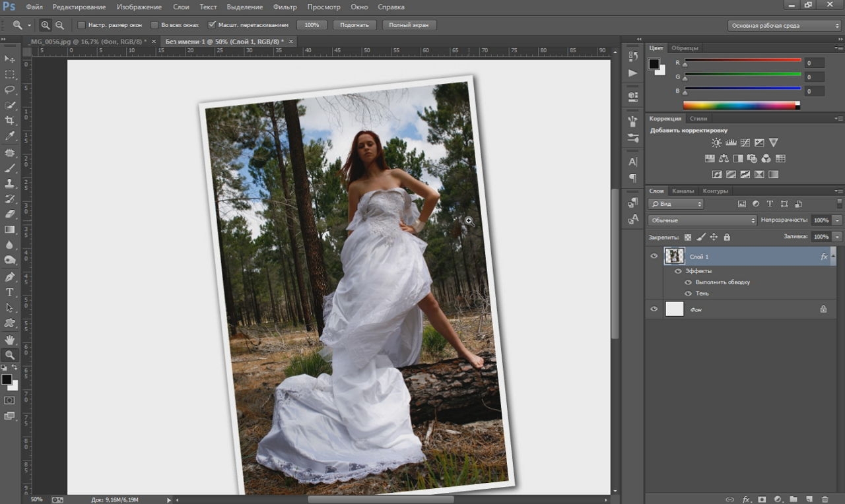This screenshot has width=845, height=504.
Task: Select the Eyedropper tool
Action: click(x=10, y=136)
